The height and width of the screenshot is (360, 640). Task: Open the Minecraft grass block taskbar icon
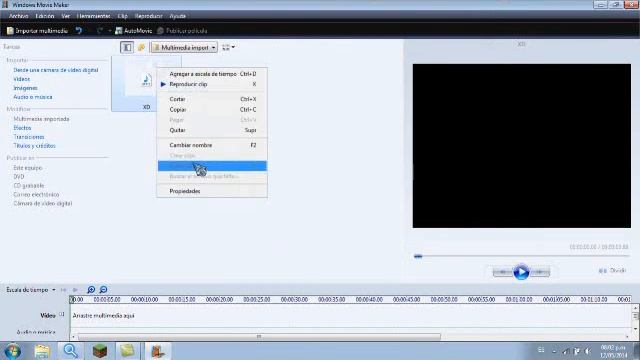click(100, 351)
